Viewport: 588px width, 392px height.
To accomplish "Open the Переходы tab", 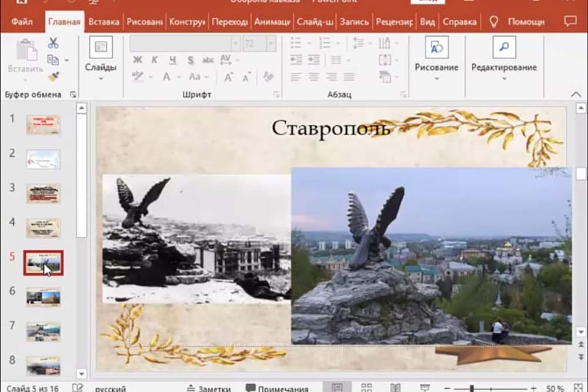I will click(x=229, y=22).
